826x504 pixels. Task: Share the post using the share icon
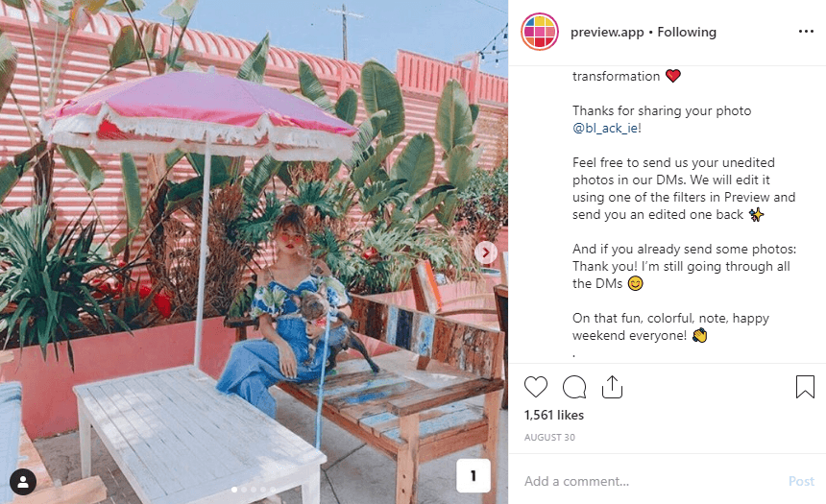(x=612, y=387)
